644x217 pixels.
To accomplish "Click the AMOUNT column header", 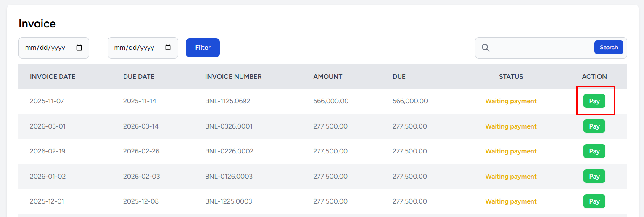I will point(328,76).
